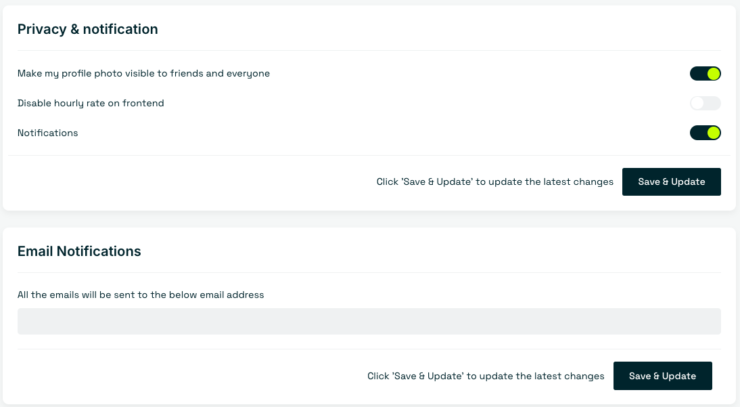Image resolution: width=740 pixels, height=407 pixels.
Task: Click Save & Update in Email Notifications section
Action: tap(663, 376)
